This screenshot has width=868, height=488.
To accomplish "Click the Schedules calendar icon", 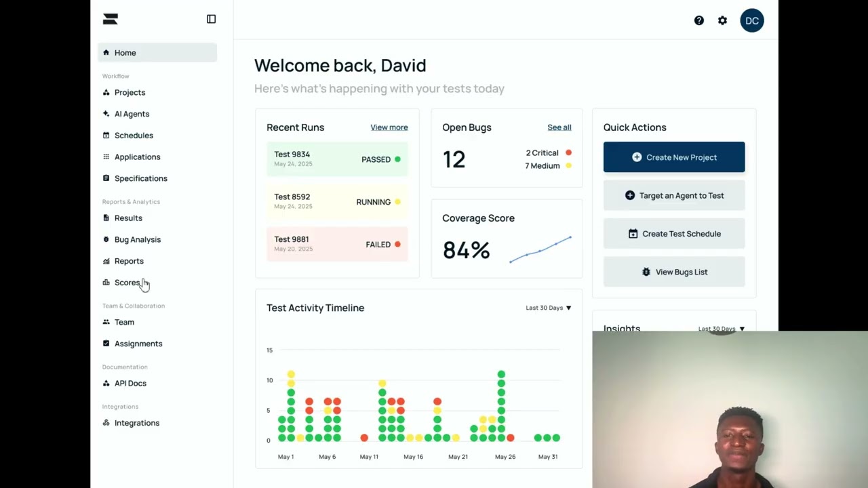I will pos(106,136).
